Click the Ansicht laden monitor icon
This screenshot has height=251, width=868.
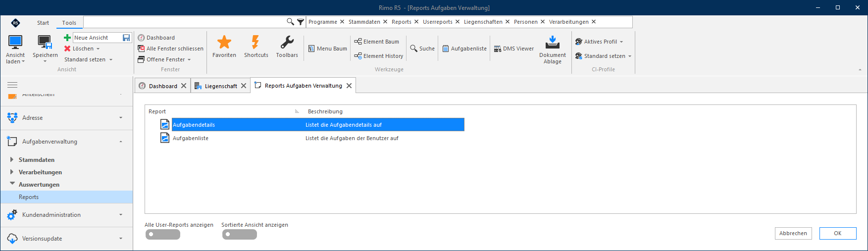click(15, 42)
